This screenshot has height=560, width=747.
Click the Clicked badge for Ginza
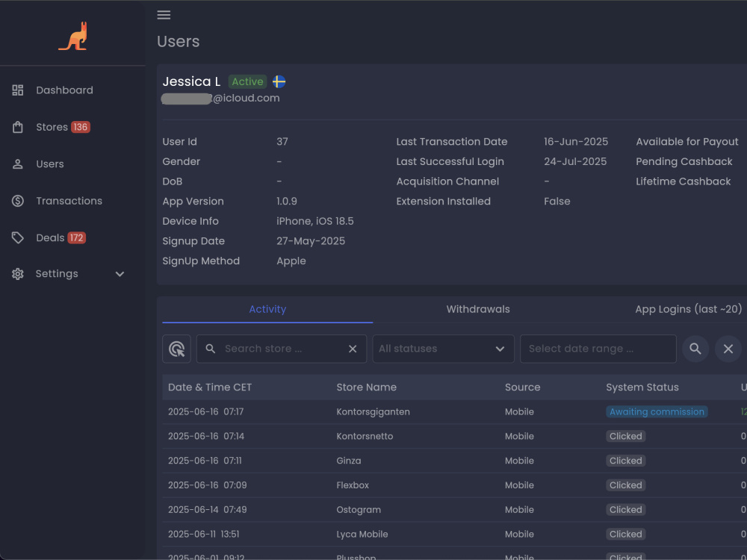point(625,461)
